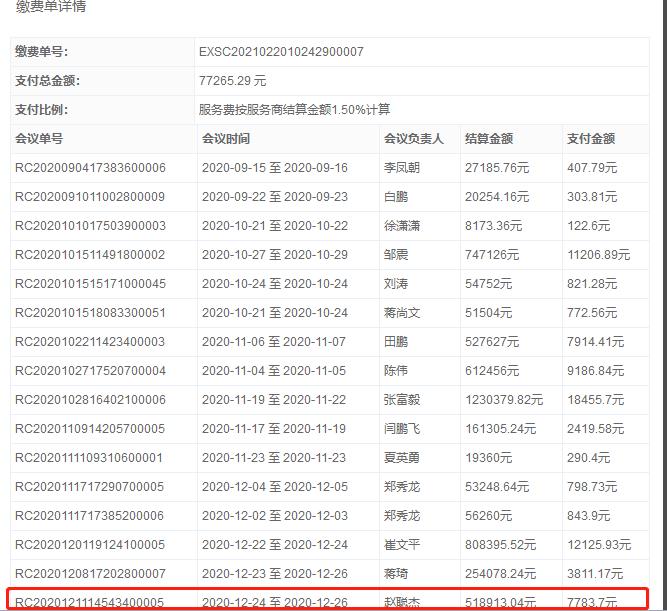The height and width of the screenshot is (611, 667).
Task: Click the 会议单号 column header
Action: click(39, 139)
